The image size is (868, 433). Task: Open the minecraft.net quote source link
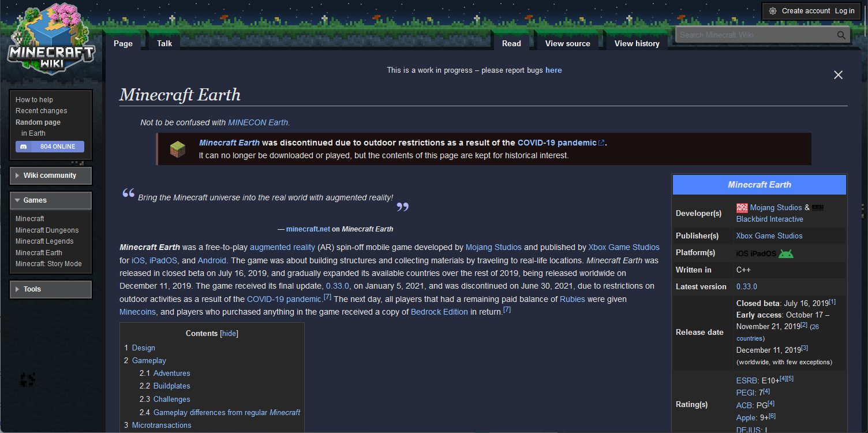coord(308,229)
